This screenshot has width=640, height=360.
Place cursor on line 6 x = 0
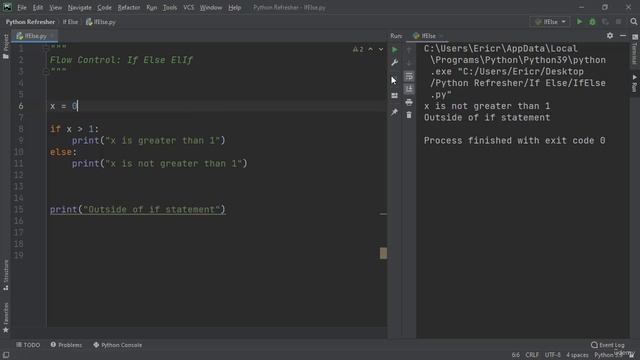pyautogui.click(x=64, y=106)
